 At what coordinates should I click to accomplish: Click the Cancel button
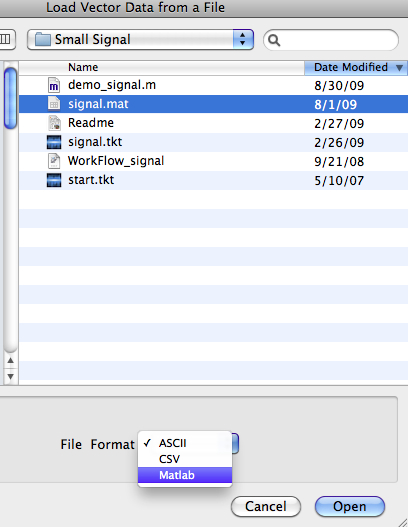point(266,506)
